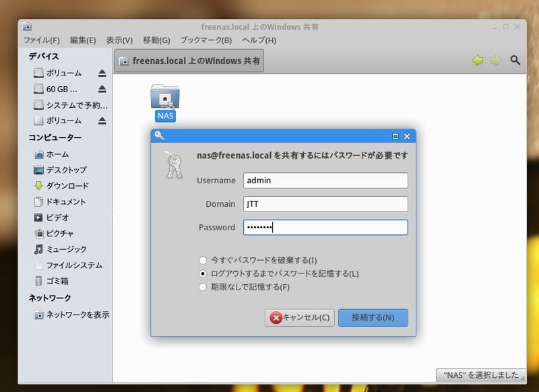
Task: Close the password dialog
Action: (407, 137)
